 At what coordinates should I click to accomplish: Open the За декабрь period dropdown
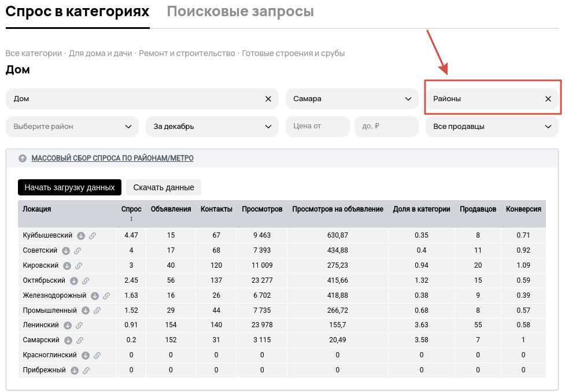point(212,127)
